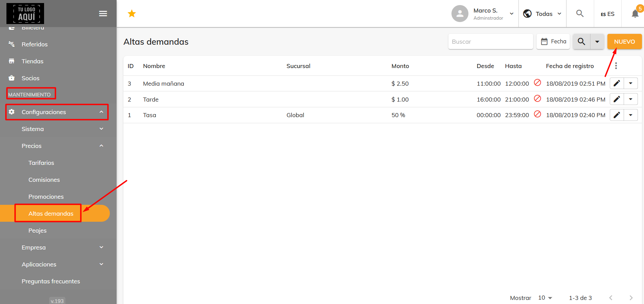Click the NUEVO button
644x304 pixels.
pos(624,42)
